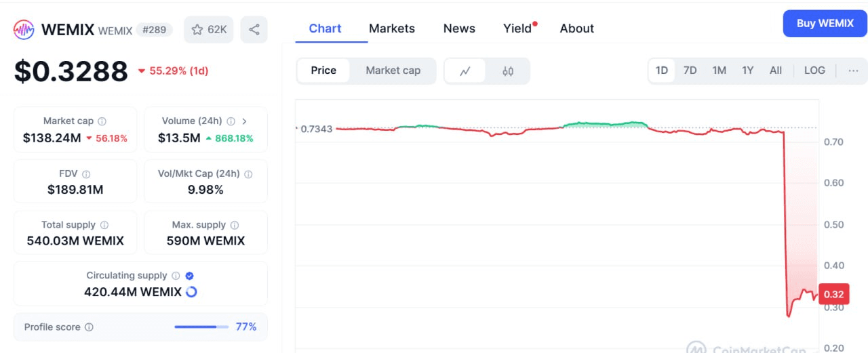Open Profile score info icon
This screenshot has height=353, width=868.
coord(89,327)
